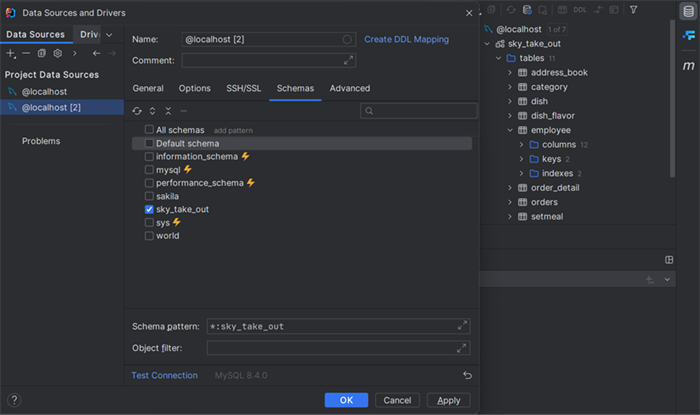Open driver settings gear icon in dialog

click(58, 54)
